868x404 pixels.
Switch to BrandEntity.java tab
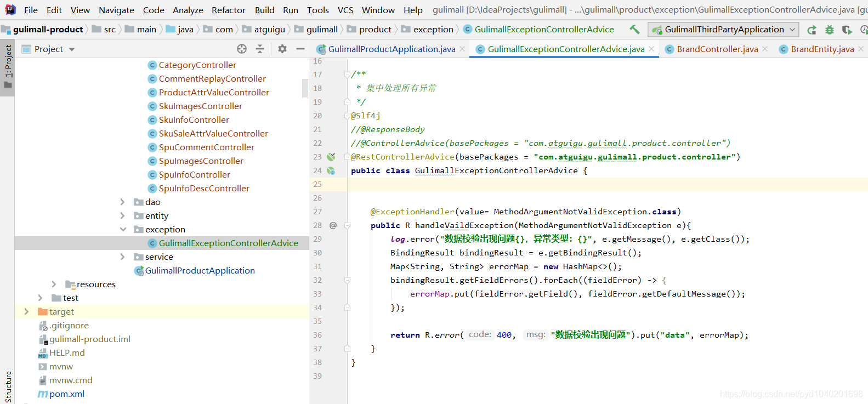point(816,49)
